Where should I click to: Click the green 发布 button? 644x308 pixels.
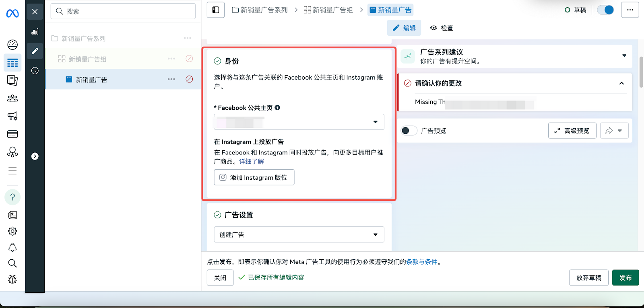[x=625, y=278]
